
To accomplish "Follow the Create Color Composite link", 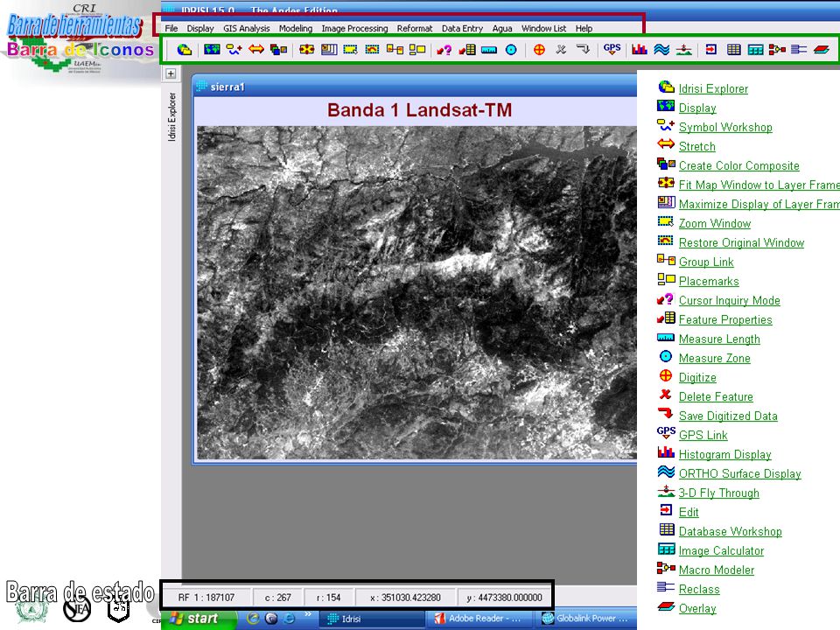I will coord(738,166).
